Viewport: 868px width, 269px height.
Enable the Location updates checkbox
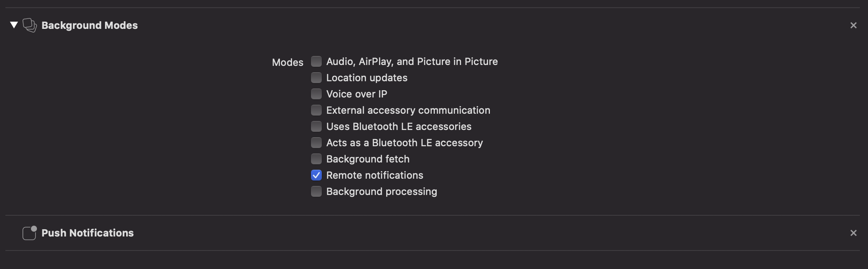[316, 78]
